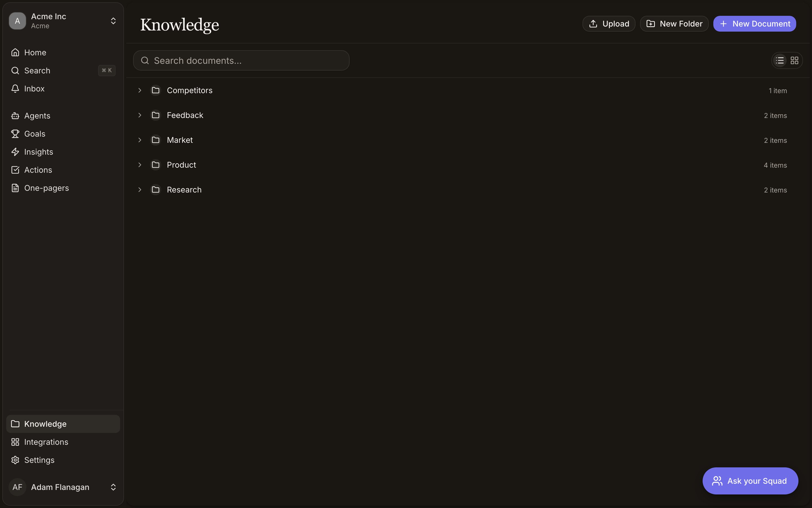Click the Research folder icon
Image resolution: width=812 pixels, height=508 pixels.
pos(156,190)
